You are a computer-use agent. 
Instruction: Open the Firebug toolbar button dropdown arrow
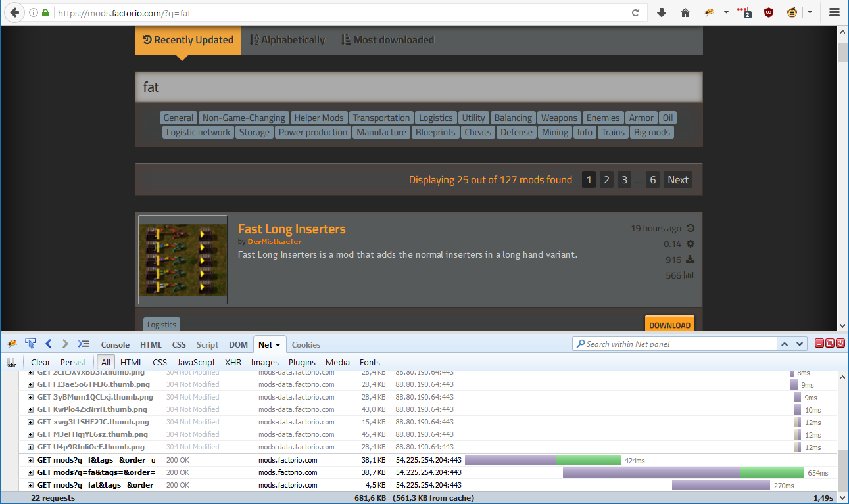pyautogui.click(x=726, y=12)
